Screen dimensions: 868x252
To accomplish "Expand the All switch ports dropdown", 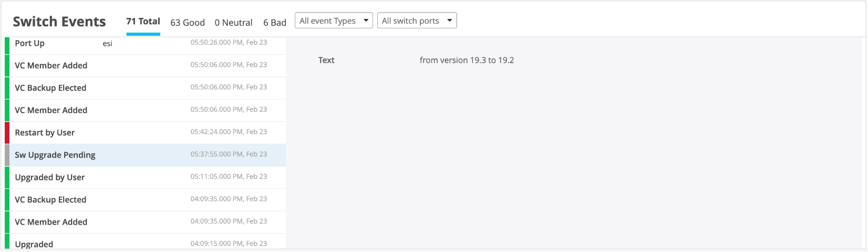I will [x=417, y=21].
